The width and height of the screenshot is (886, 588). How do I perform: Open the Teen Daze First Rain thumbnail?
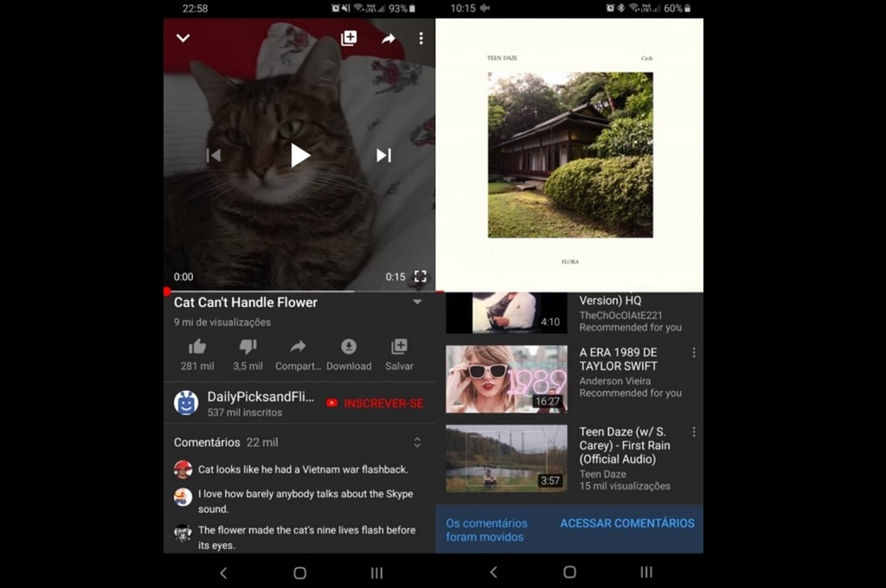[x=506, y=458]
